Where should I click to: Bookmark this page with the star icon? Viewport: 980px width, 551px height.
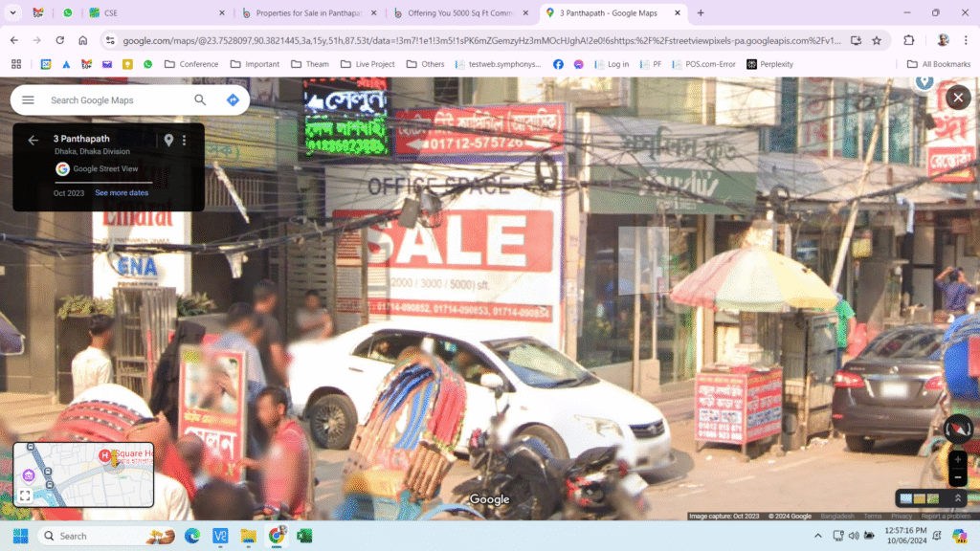click(877, 40)
